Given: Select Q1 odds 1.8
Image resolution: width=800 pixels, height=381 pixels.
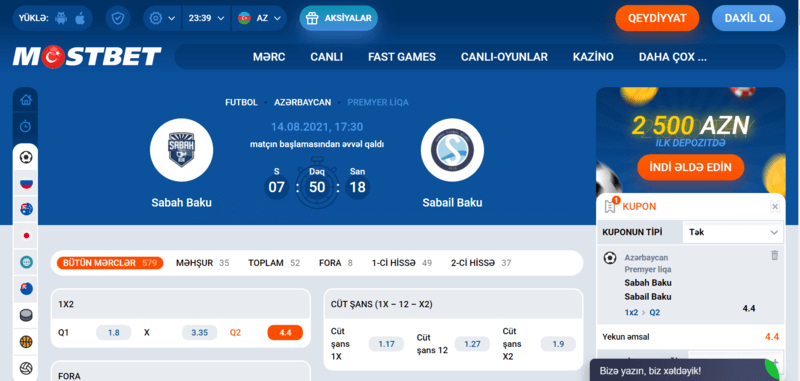Looking at the screenshot, I should pos(114,333).
